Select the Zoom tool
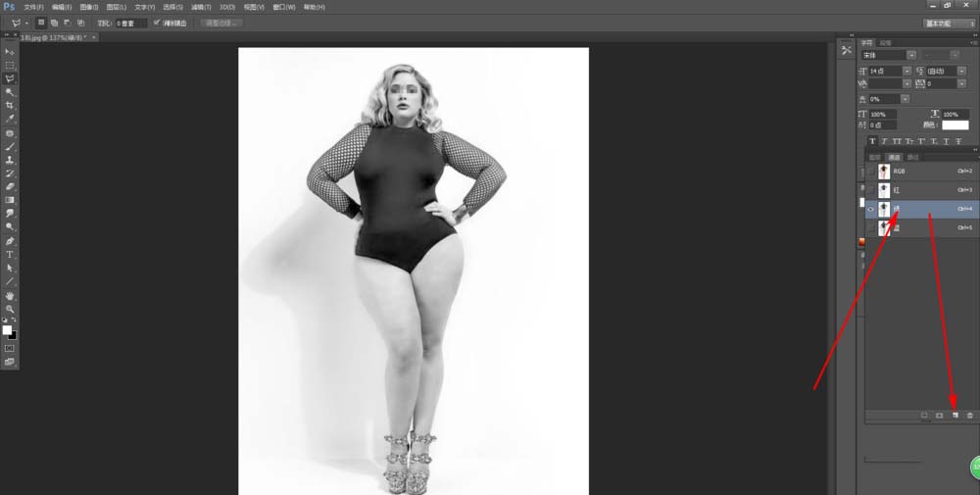This screenshot has width=980, height=495. (x=10, y=309)
